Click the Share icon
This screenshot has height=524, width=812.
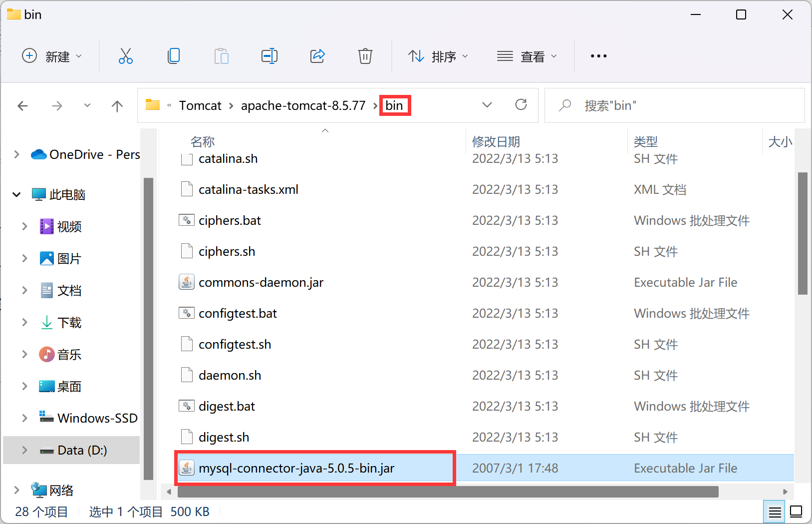317,56
